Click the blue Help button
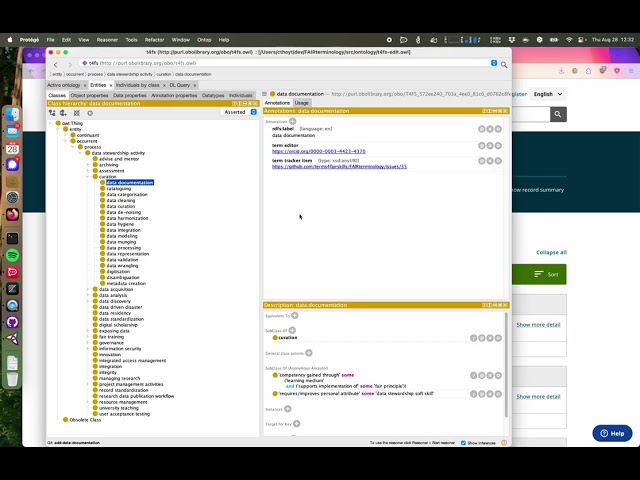Image resolution: width=640 pixels, height=480 pixels. point(612,433)
